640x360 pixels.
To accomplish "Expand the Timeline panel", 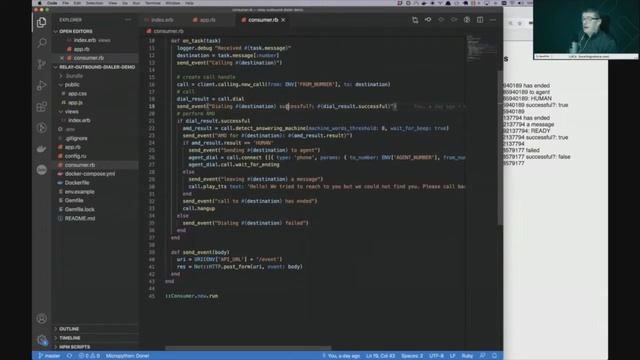I will (69, 338).
